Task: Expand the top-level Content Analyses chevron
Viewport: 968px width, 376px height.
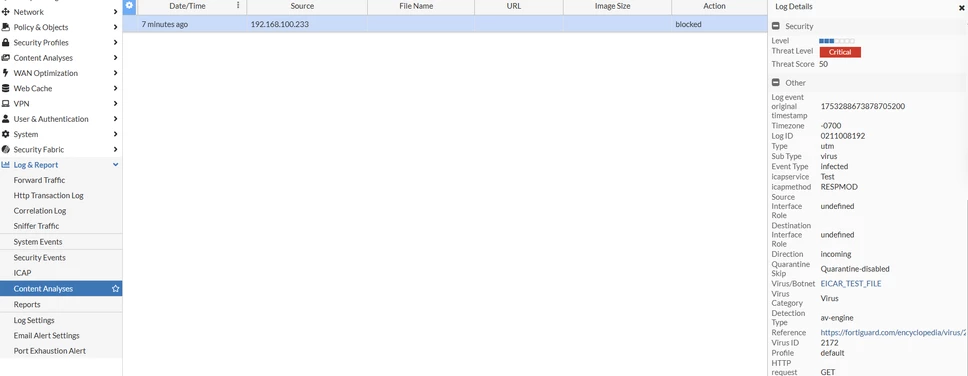Action: 115,58
